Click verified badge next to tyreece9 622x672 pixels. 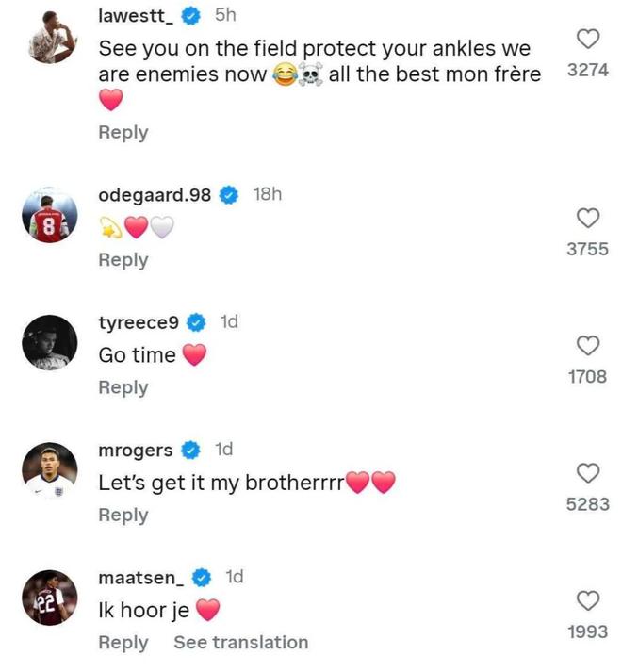[196, 322]
